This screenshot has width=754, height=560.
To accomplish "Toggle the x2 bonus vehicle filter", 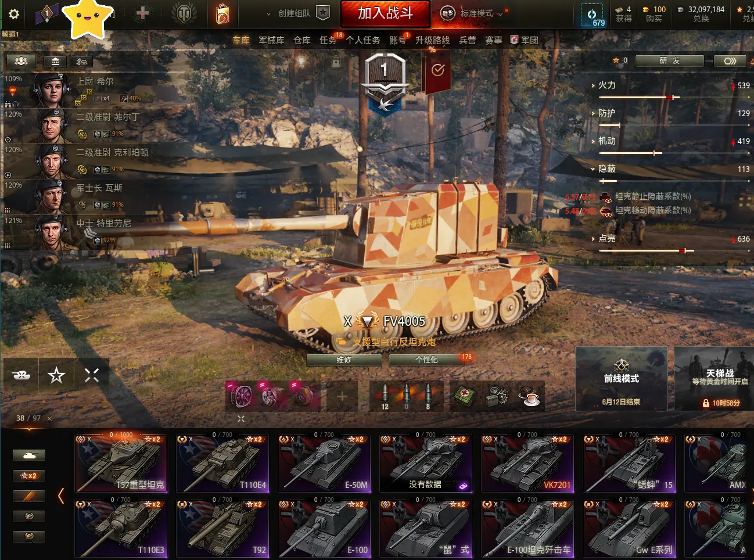I will tap(28, 476).
